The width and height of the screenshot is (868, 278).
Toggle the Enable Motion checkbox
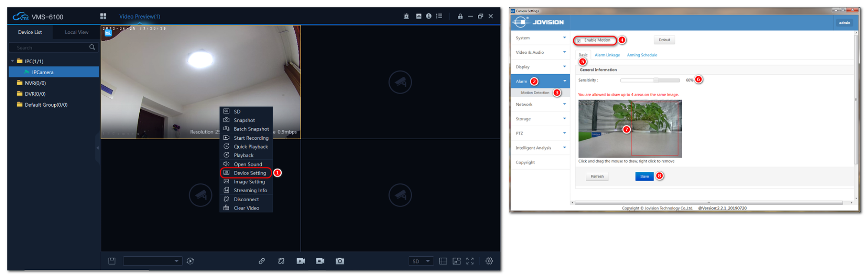(579, 40)
